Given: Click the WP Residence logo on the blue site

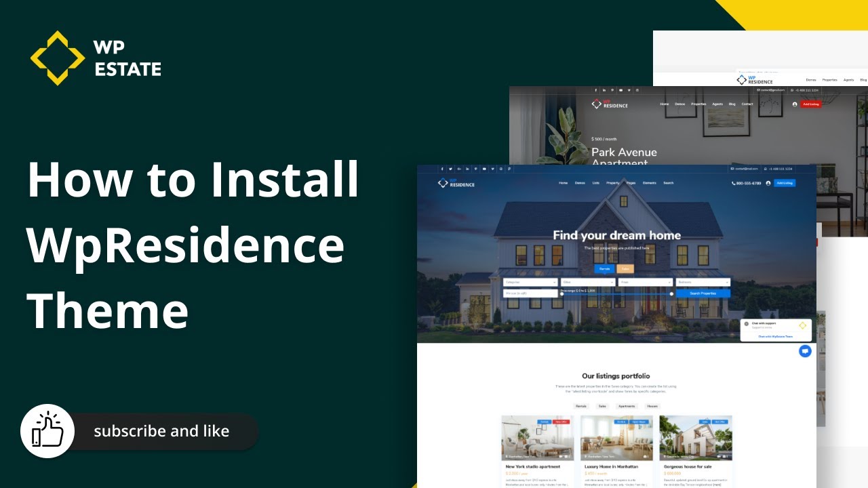Looking at the screenshot, I should click(456, 183).
